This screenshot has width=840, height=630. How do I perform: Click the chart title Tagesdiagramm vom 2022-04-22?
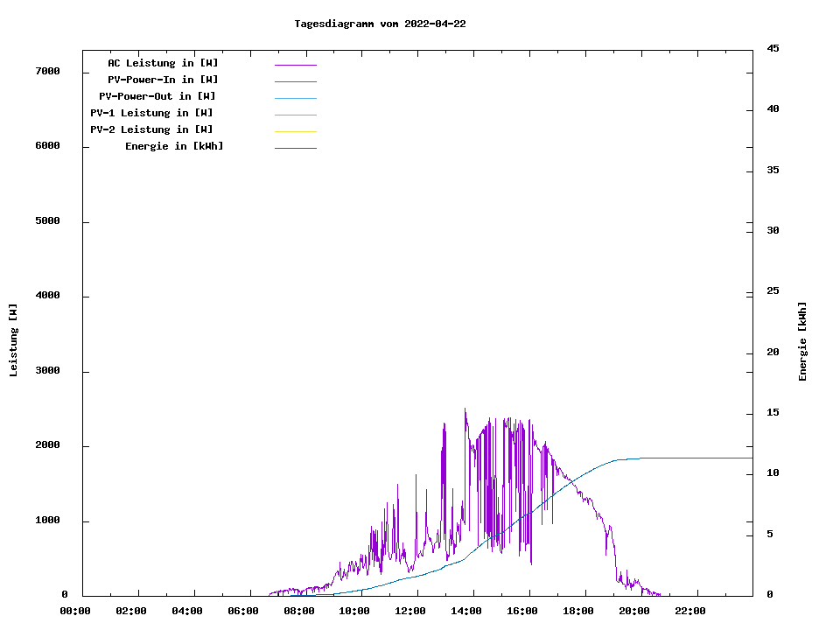point(380,24)
